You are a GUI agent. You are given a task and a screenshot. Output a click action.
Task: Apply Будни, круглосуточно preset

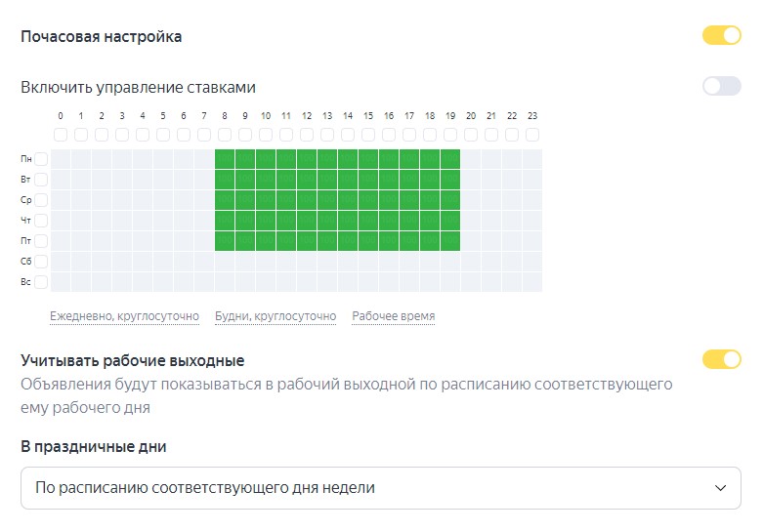click(x=276, y=316)
